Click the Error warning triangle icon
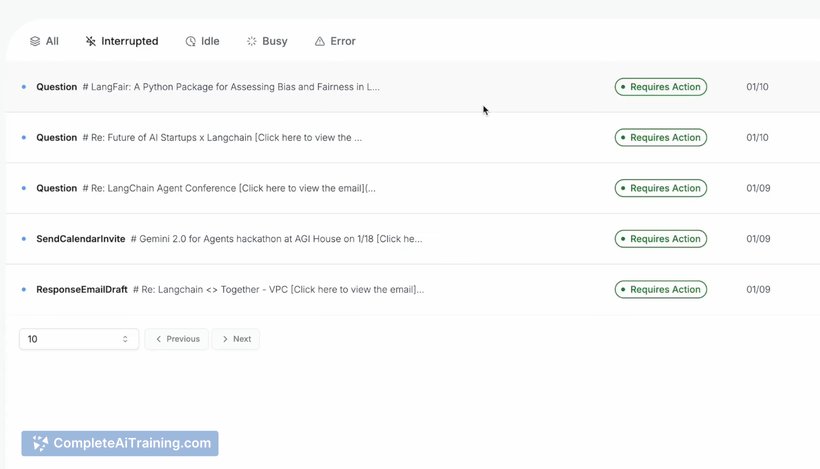The image size is (820, 469). click(320, 41)
